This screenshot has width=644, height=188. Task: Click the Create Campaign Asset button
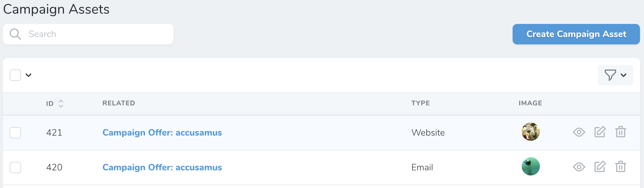(575, 34)
